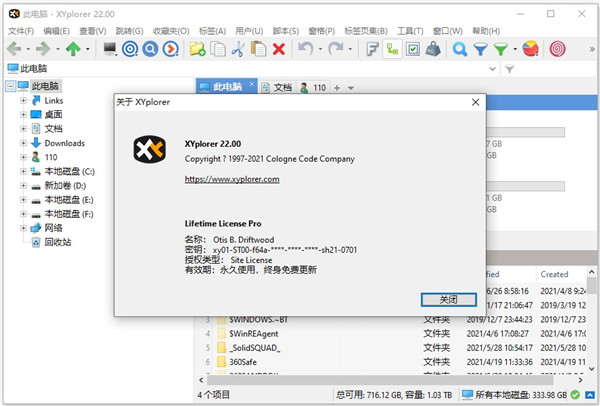Click the Paste clipboard icon

(258, 49)
